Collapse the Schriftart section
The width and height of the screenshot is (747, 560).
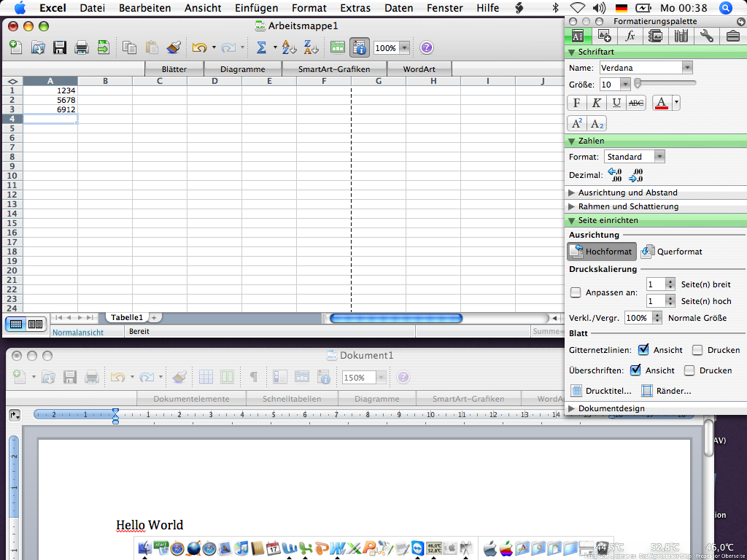572,52
